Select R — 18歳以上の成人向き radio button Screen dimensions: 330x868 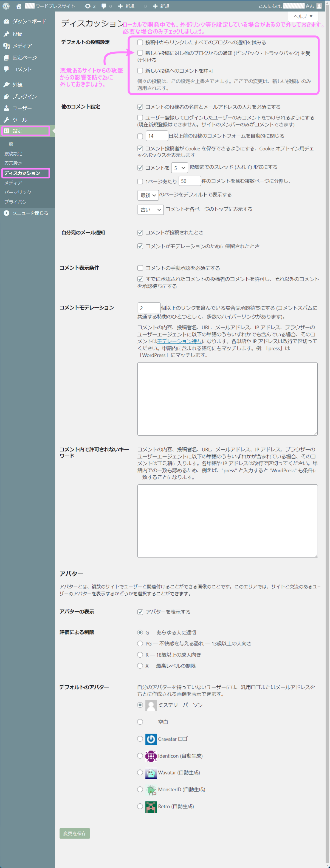click(140, 655)
